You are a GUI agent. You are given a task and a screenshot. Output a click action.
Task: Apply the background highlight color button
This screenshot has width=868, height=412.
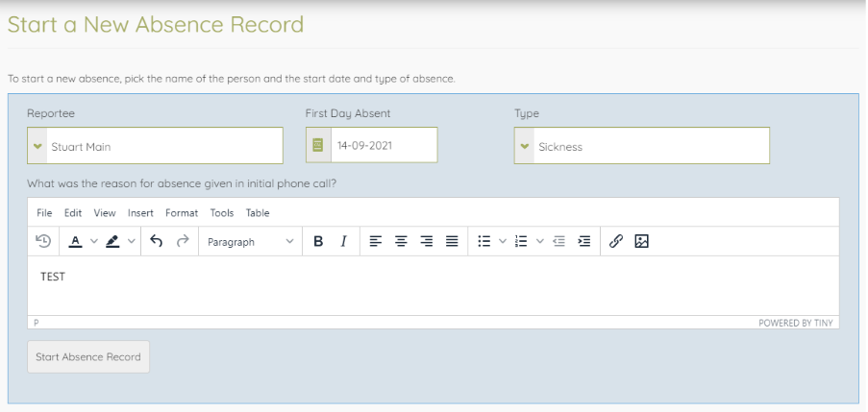[112, 241]
